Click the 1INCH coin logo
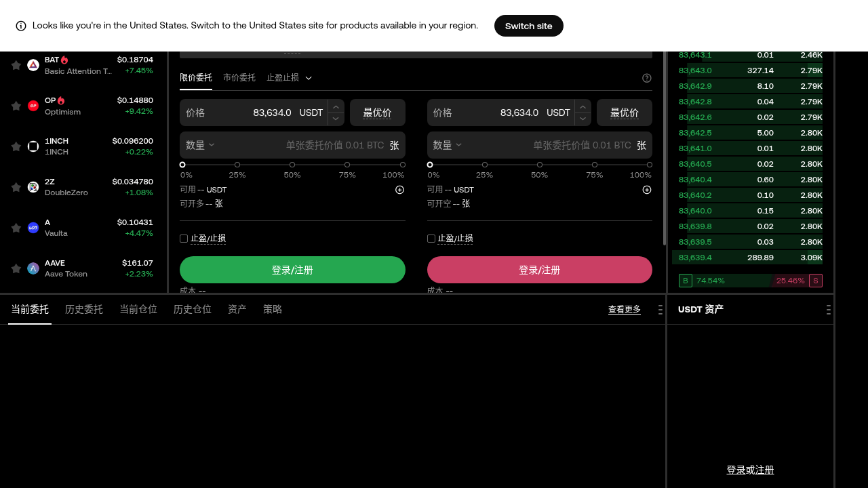Image resolution: width=868 pixels, height=488 pixels. tap(33, 146)
